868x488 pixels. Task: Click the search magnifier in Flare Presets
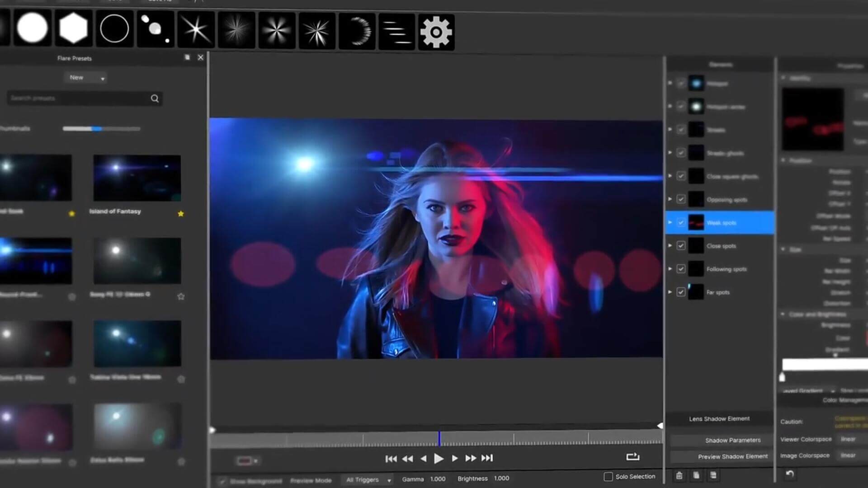(155, 99)
